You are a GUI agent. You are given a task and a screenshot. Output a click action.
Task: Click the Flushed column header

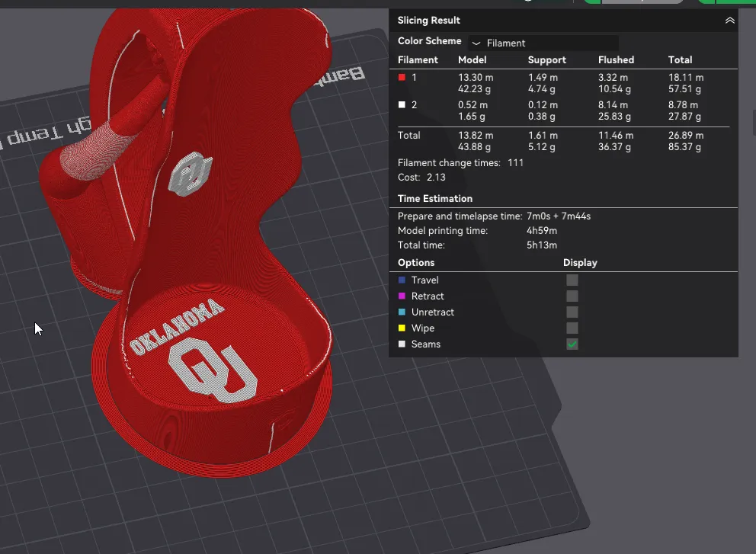(x=616, y=59)
